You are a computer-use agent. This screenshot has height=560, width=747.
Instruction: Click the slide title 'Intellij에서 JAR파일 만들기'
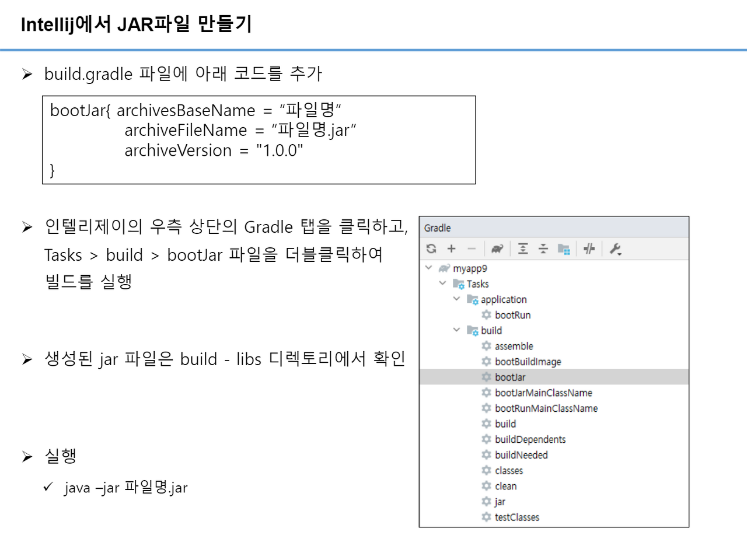coord(136,24)
